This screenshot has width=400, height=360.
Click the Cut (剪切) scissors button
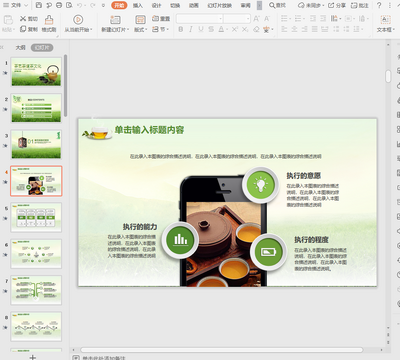29,19
